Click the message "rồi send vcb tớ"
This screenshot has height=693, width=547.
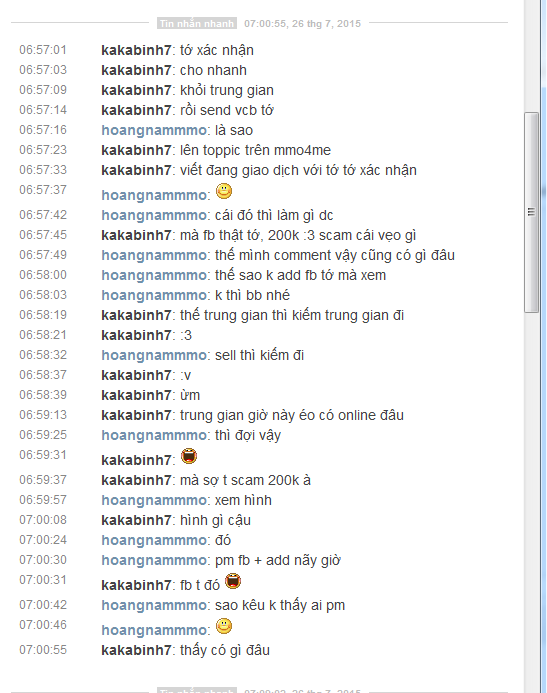point(227,110)
